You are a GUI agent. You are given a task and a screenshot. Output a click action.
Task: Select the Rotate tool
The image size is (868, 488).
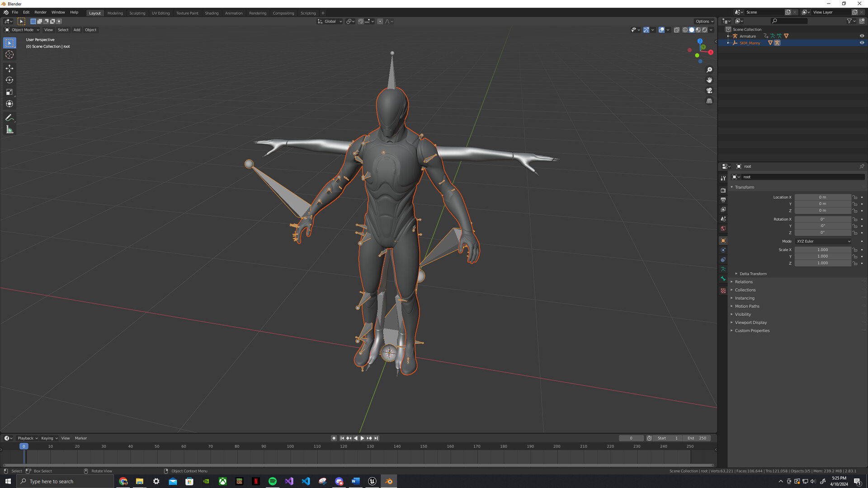click(x=9, y=80)
